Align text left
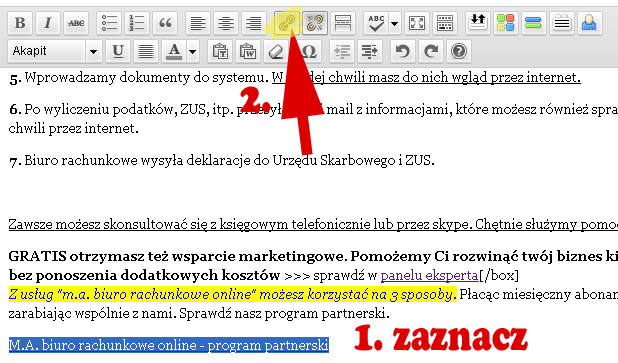This screenshot has height=363, width=618. pos(198,23)
